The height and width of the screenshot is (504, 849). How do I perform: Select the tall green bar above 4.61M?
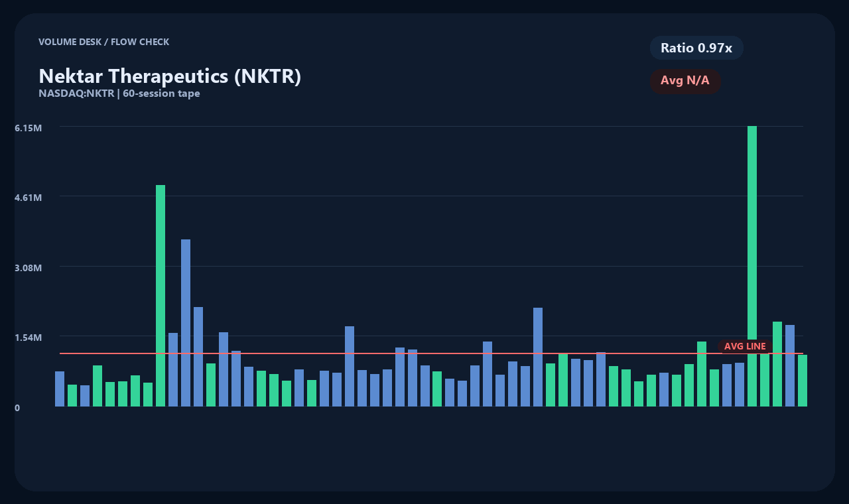tap(161, 296)
